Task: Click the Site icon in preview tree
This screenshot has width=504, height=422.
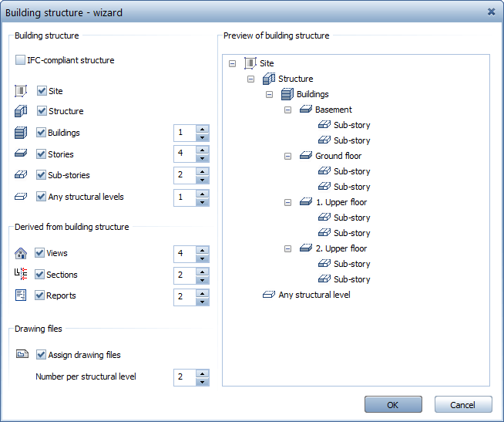Action: point(250,63)
